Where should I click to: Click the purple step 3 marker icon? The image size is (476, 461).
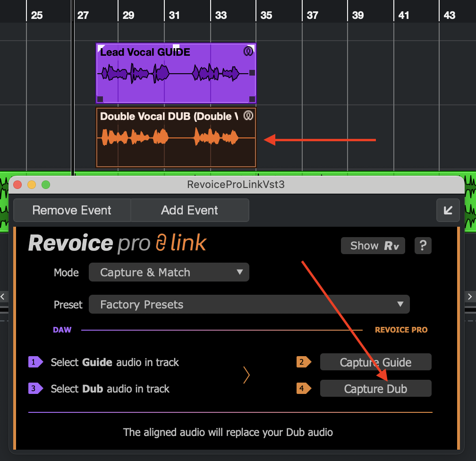click(35, 389)
